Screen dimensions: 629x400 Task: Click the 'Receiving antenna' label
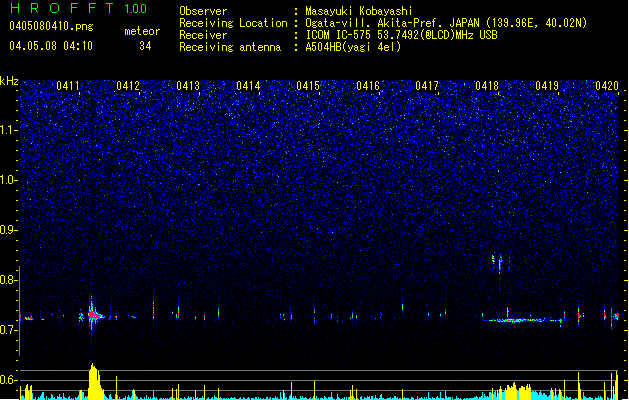click(230, 47)
